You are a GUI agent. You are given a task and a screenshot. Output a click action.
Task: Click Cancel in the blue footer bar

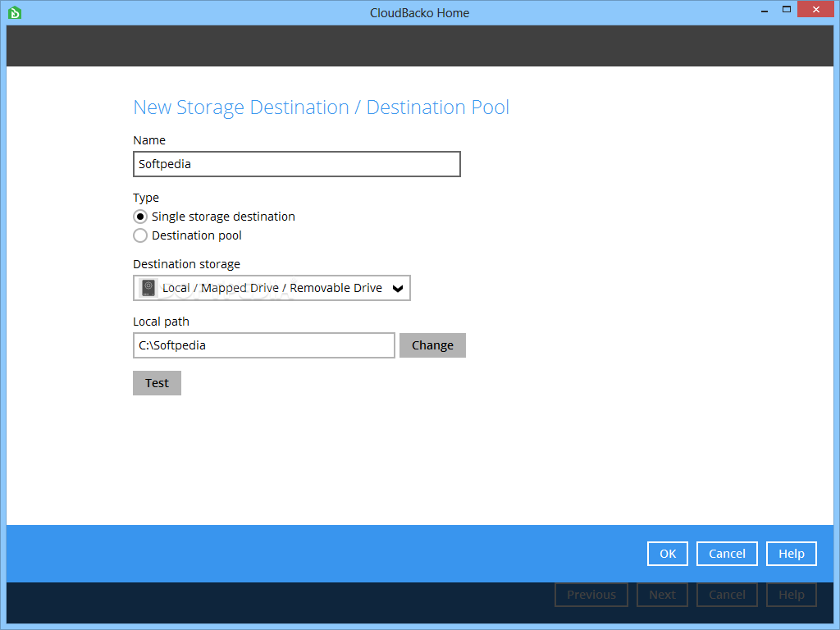click(x=727, y=554)
